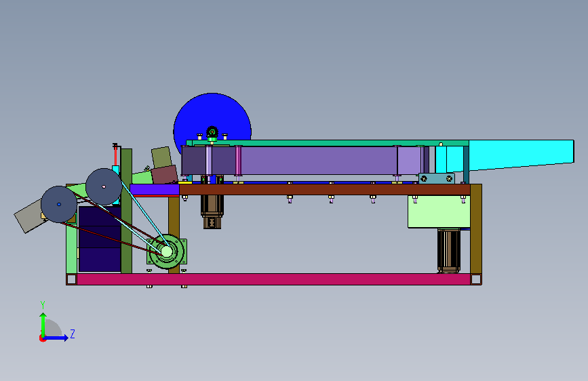
Task: Select the dark green vertical post
Action: point(126,211)
